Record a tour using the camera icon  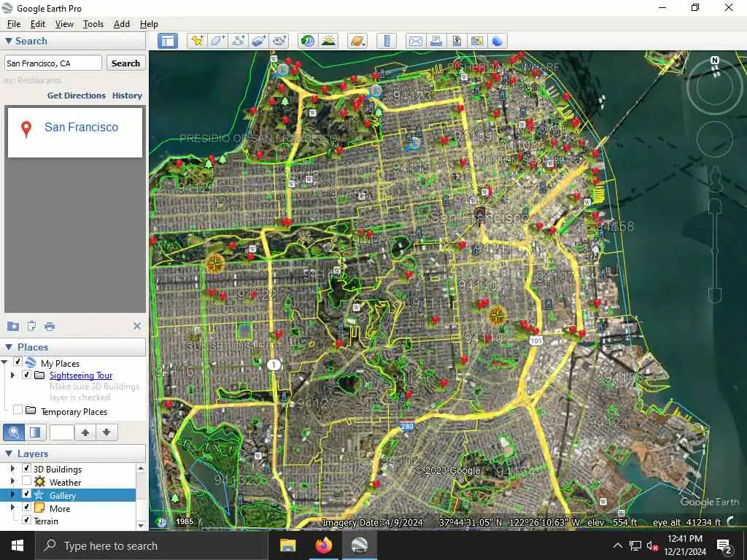[279, 41]
